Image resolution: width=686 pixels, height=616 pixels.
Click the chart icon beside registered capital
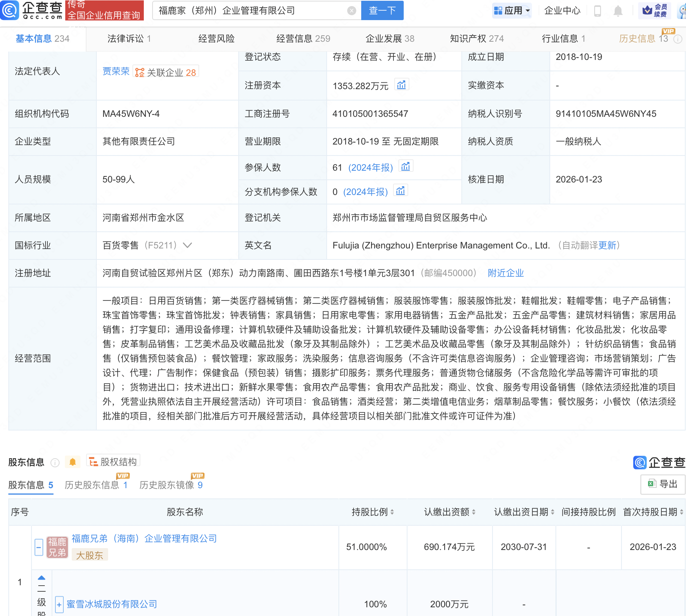pos(401,85)
